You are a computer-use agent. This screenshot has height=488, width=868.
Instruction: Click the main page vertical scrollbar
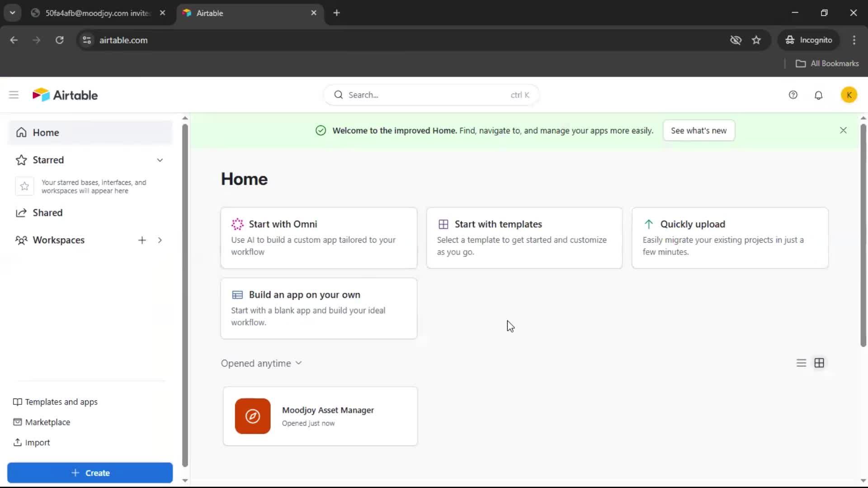[x=863, y=235]
